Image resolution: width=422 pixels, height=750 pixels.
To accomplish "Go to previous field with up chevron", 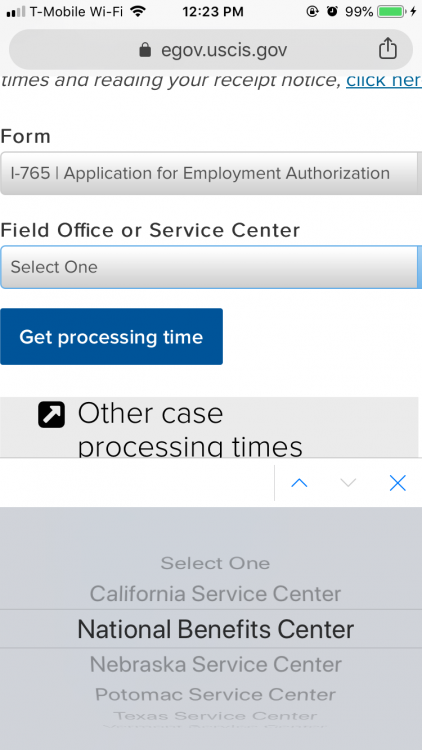I will (300, 483).
